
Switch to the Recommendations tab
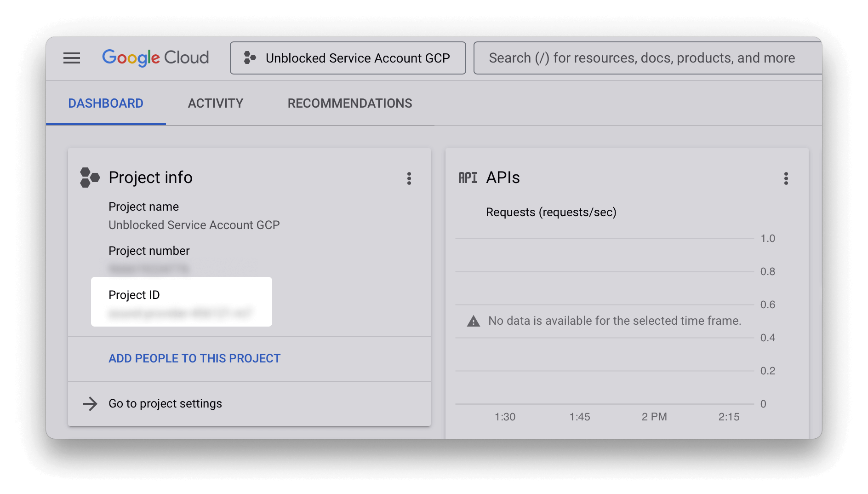click(350, 103)
